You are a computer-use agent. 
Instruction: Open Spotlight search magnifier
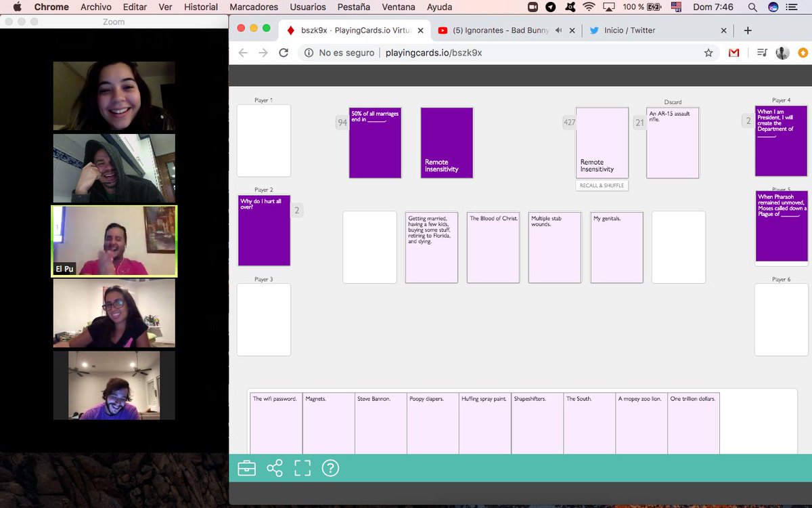point(753,7)
